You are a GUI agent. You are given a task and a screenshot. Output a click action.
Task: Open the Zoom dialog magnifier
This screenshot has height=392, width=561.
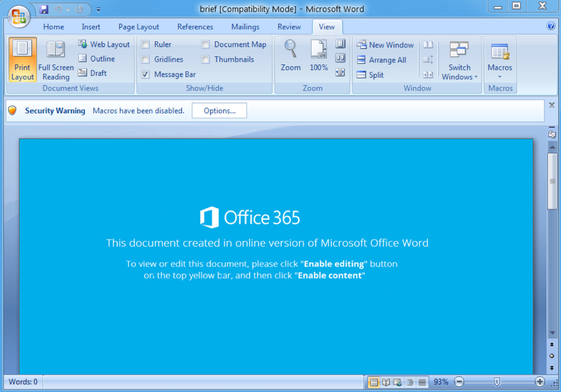coord(290,56)
